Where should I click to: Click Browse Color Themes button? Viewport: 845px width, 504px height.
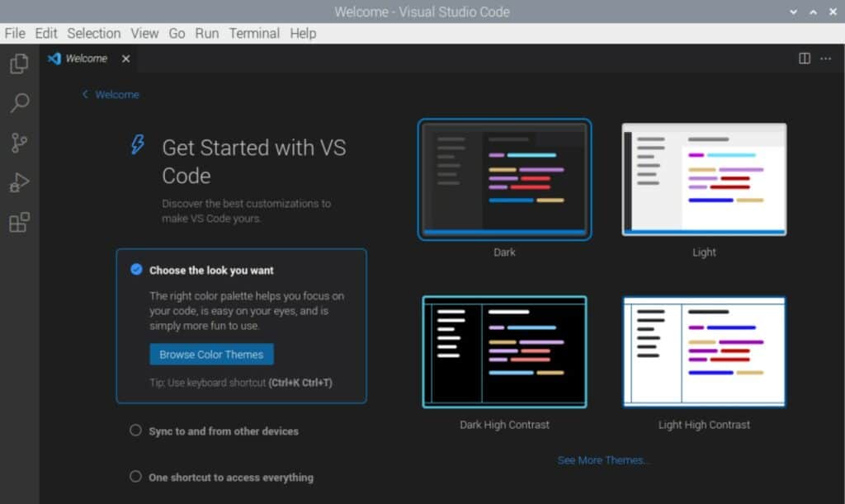[x=211, y=355]
